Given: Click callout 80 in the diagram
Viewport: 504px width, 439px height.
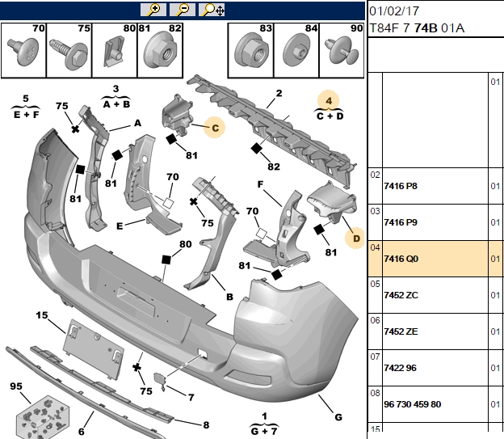Looking at the screenshot, I should (x=186, y=244).
